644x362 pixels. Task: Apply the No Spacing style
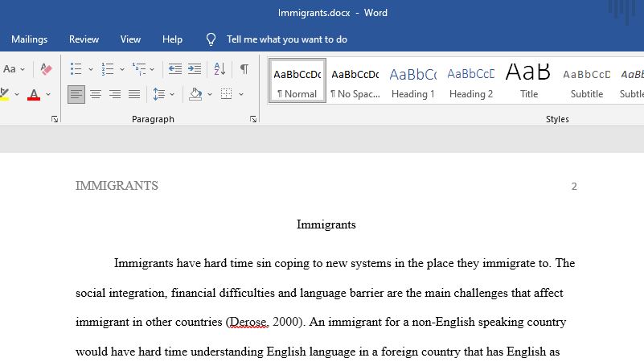tap(355, 81)
